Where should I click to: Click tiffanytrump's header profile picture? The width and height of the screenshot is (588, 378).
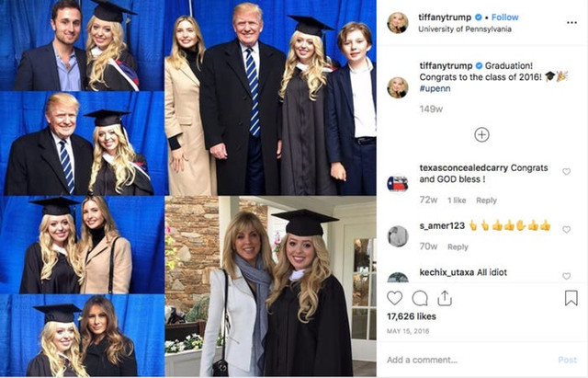coord(398,23)
